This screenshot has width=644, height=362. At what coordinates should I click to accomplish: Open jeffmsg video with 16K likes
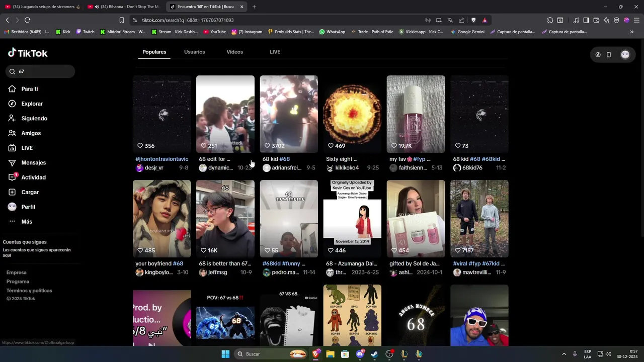pos(225,219)
